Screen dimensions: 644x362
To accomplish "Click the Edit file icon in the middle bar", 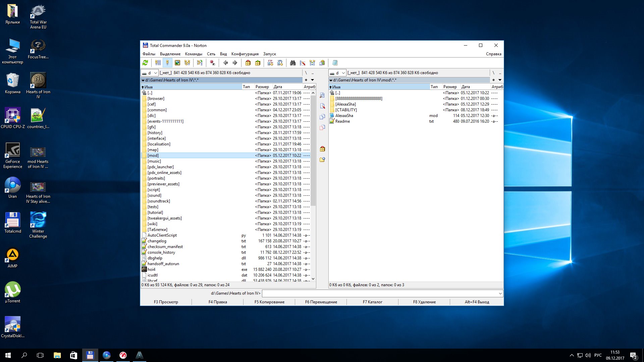I will tap(322, 106).
